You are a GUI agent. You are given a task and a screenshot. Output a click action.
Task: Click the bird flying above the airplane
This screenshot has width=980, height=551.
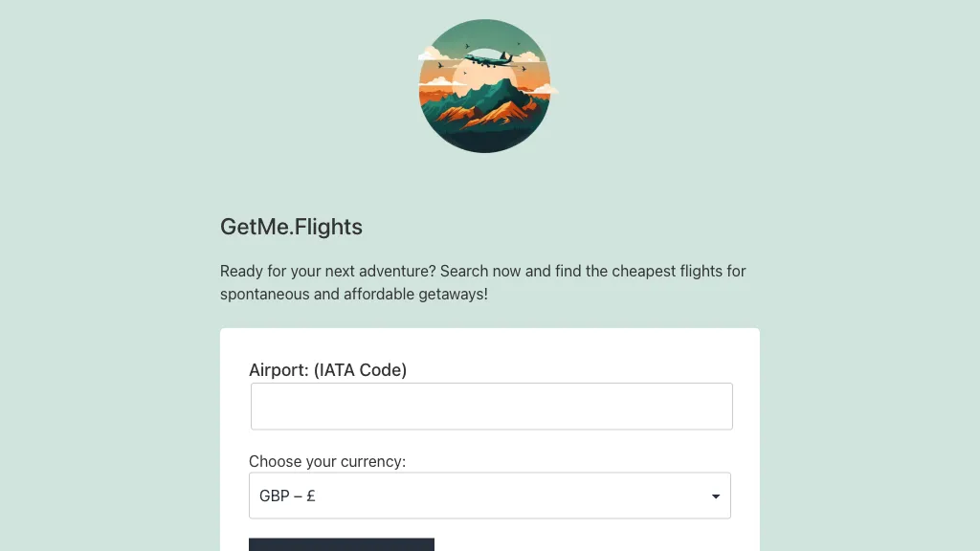point(467,46)
